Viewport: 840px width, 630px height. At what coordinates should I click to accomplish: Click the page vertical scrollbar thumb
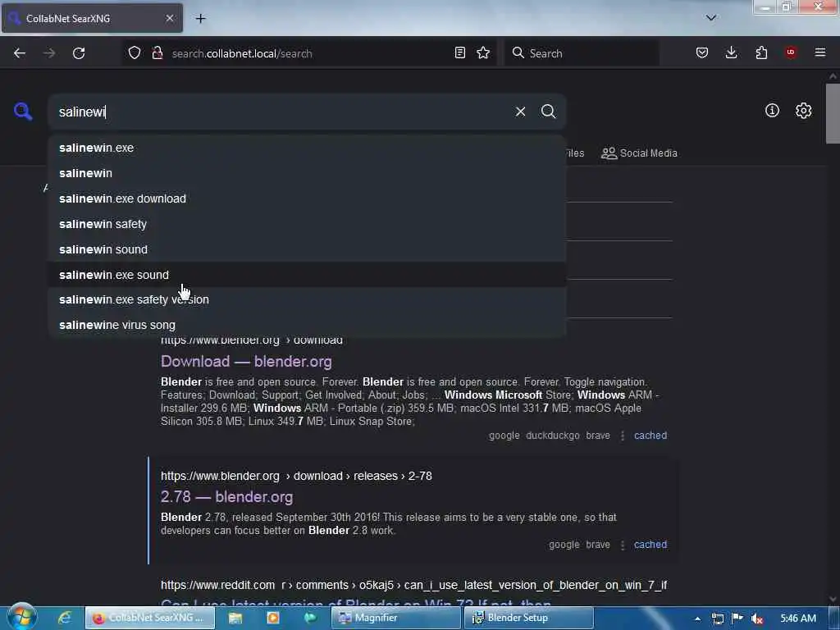coord(833,113)
